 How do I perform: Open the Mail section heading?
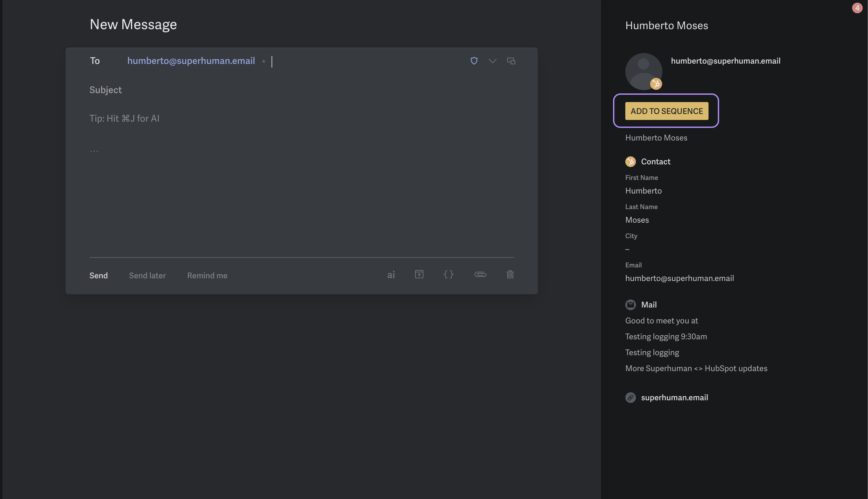click(x=649, y=305)
